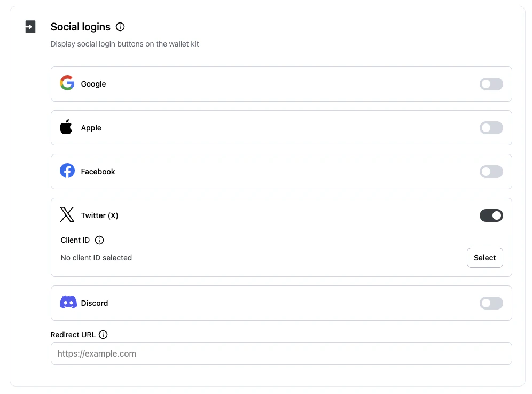532x394 pixels.
Task: Click the Twitter (X) logo icon
Action: tap(66, 214)
